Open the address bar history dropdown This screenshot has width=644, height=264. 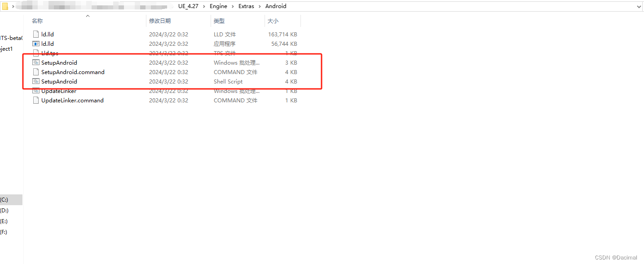coord(639,6)
